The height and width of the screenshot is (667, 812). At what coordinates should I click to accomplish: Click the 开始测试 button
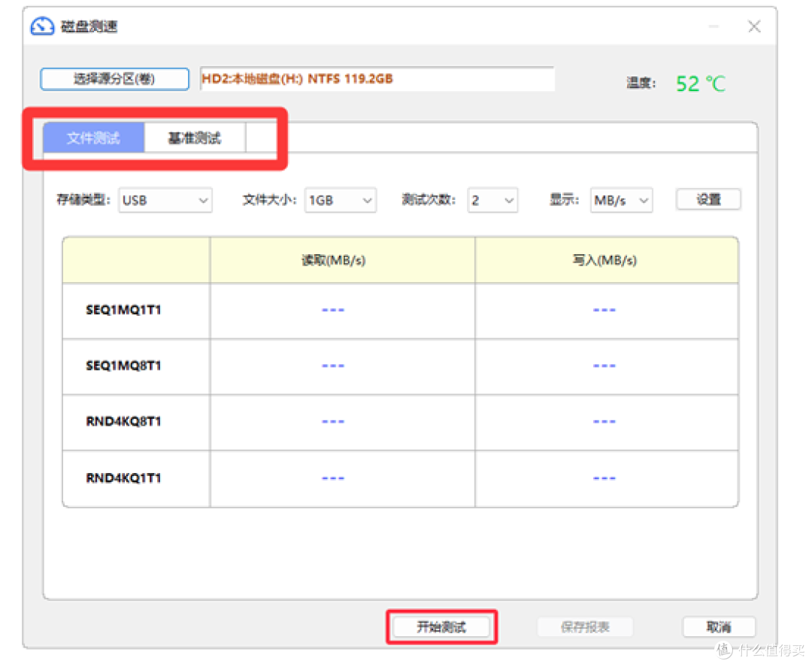[442, 627]
